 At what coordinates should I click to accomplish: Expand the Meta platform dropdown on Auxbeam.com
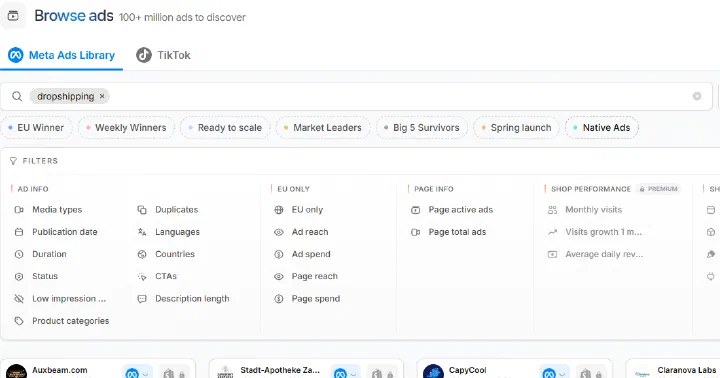point(138,372)
